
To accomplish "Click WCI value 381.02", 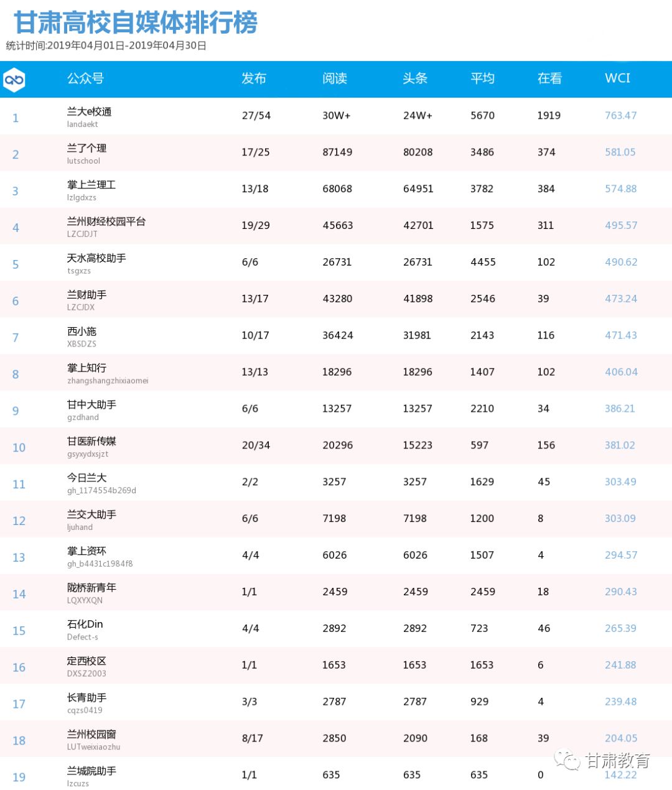I will tap(620, 446).
